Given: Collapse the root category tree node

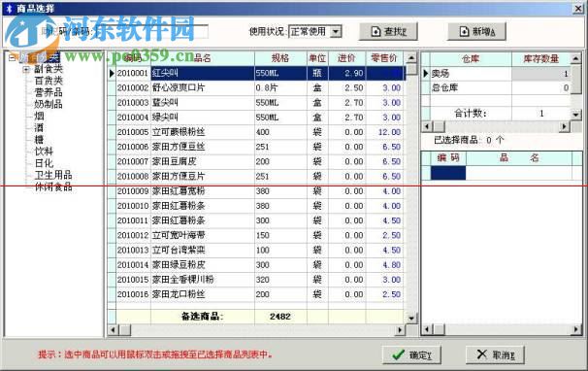Looking at the screenshot, I should (12, 58).
